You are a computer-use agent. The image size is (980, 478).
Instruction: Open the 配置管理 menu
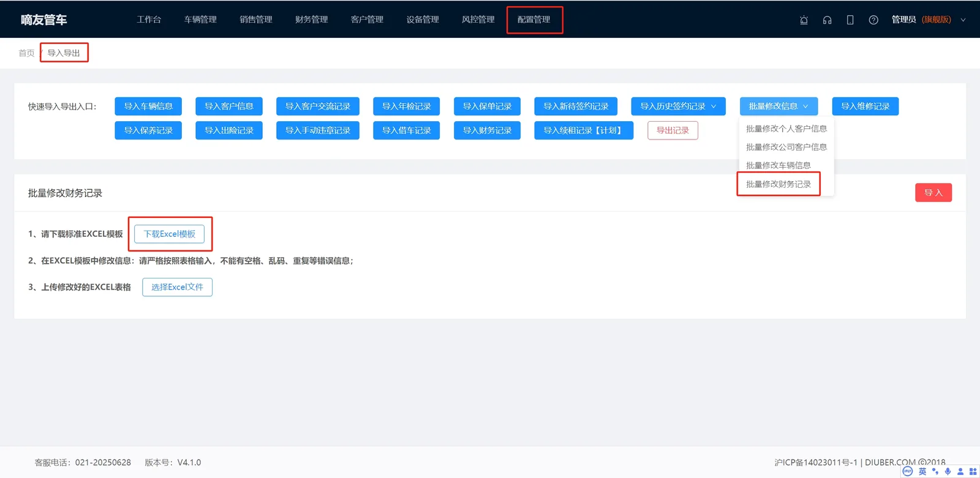(x=533, y=20)
